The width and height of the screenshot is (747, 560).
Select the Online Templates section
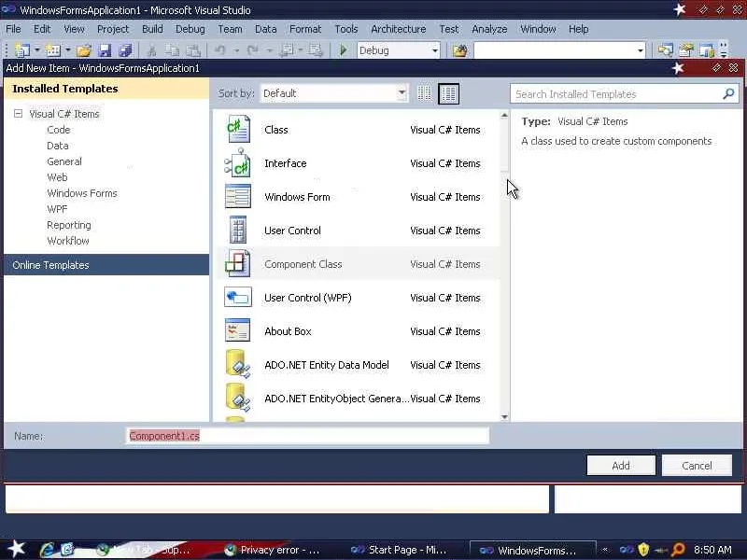click(106, 265)
